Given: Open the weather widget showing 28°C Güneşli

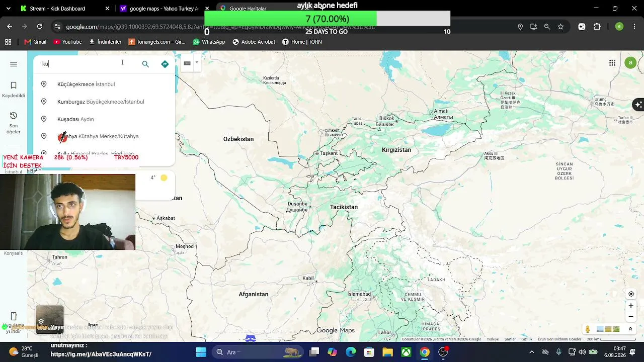Looking at the screenshot, I should 24,351.
